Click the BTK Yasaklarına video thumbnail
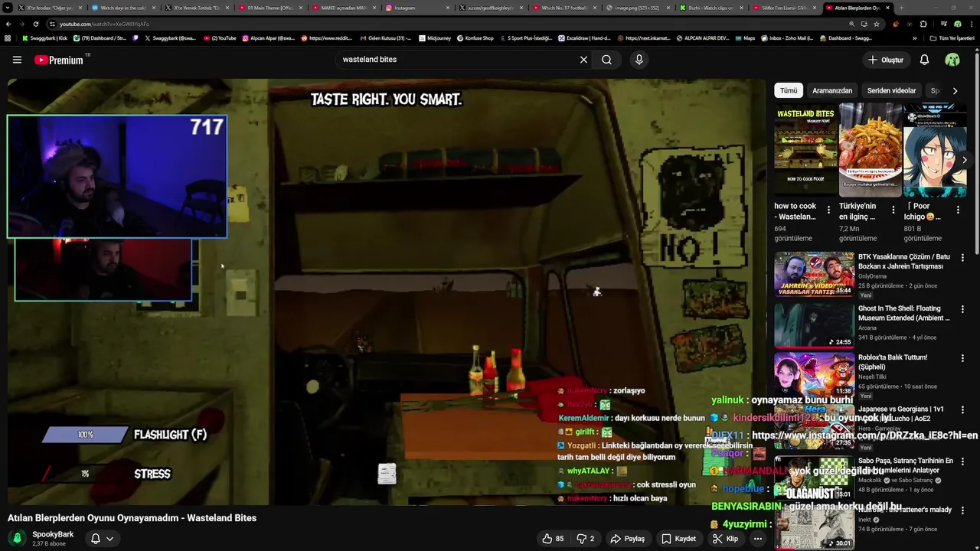This screenshot has height=551, width=980. tap(814, 274)
